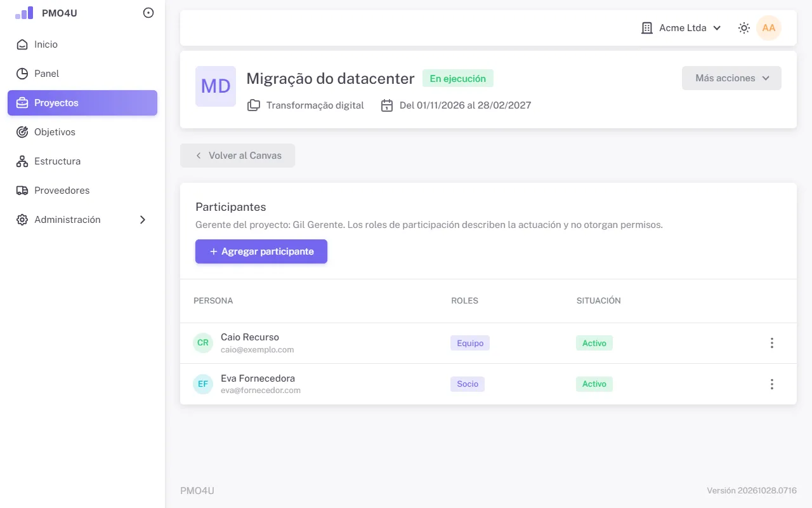Open the three-dot menu for Caio Recurso

pyautogui.click(x=772, y=343)
